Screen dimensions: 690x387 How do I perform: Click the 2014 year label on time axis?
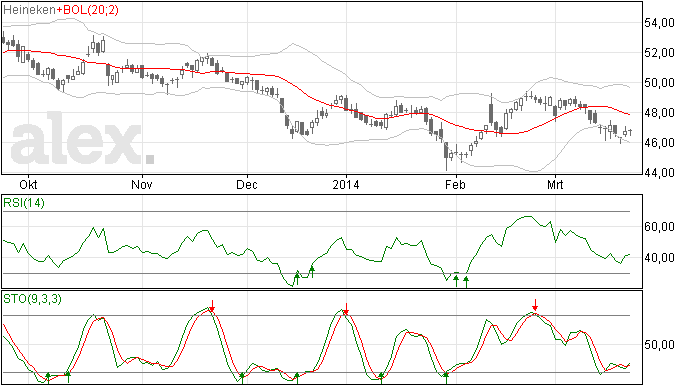click(346, 184)
